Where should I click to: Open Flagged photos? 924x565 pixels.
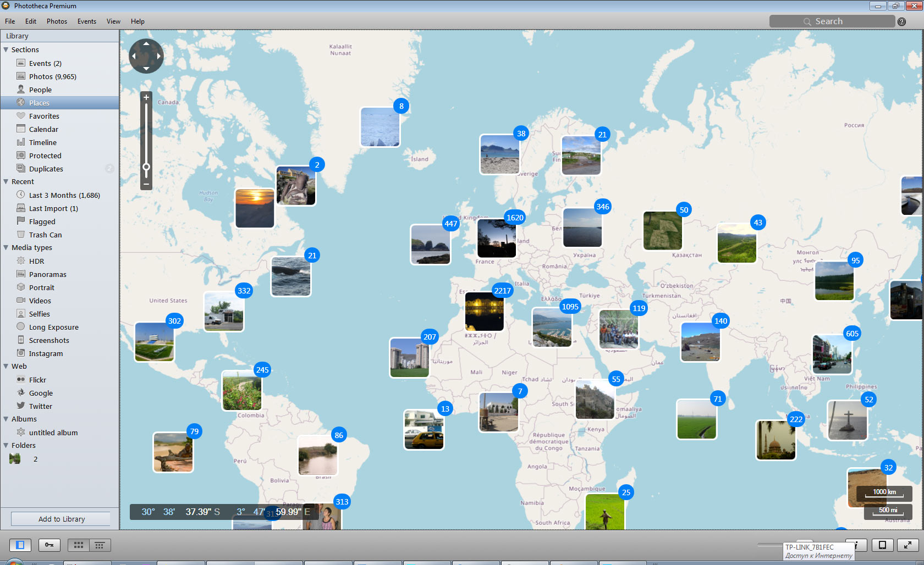click(x=59, y=221)
